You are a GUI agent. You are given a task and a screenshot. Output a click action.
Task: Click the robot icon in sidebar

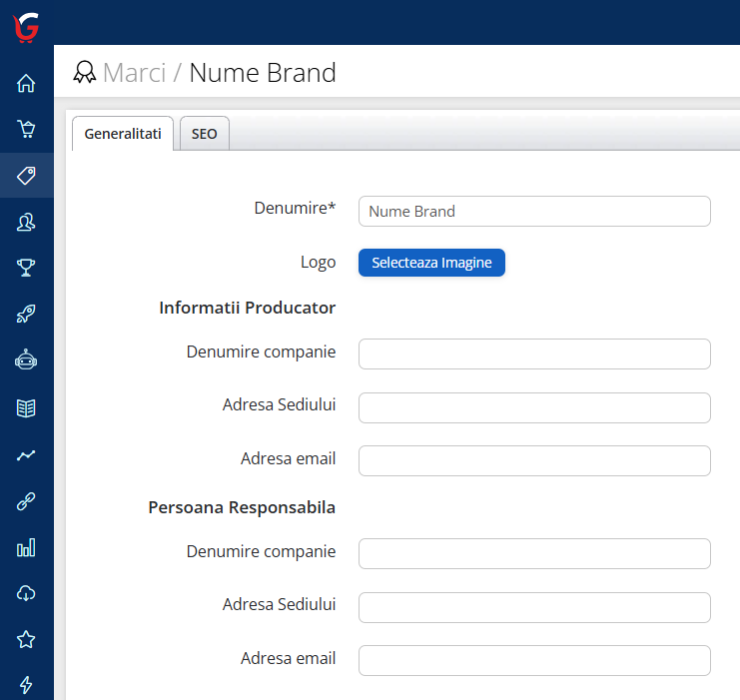(x=26, y=360)
